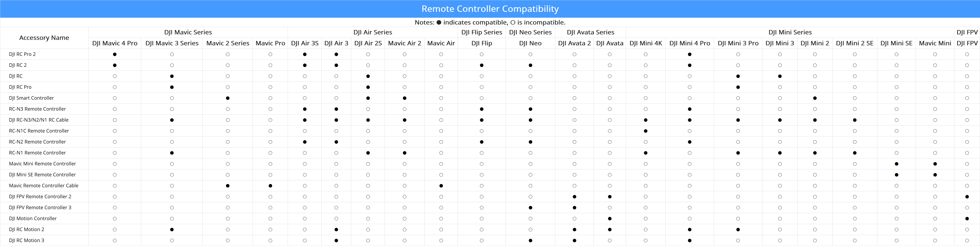Click Smart Controller's filled dot under Mavic 2 Series
The height and width of the screenshot is (246, 980).
point(227,98)
